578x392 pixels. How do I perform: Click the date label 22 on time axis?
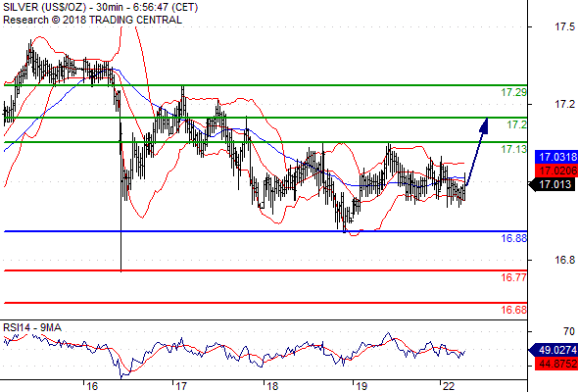click(448, 386)
